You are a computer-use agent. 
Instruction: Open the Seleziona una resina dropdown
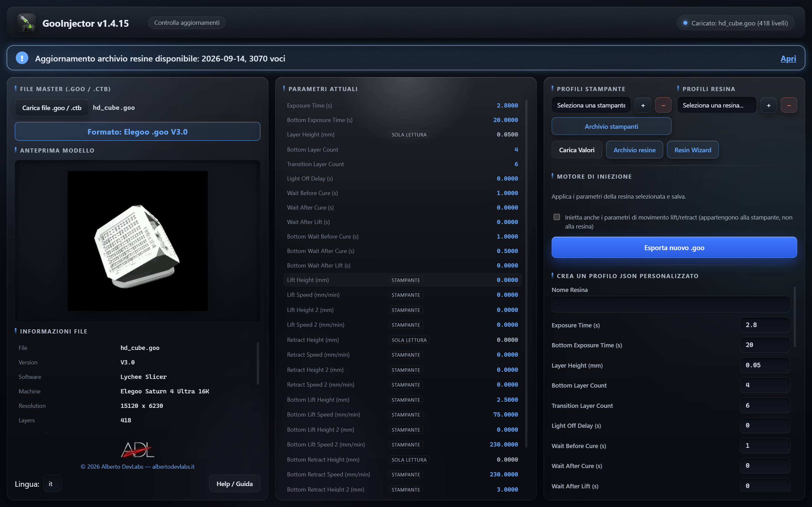(x=717, y=105)
